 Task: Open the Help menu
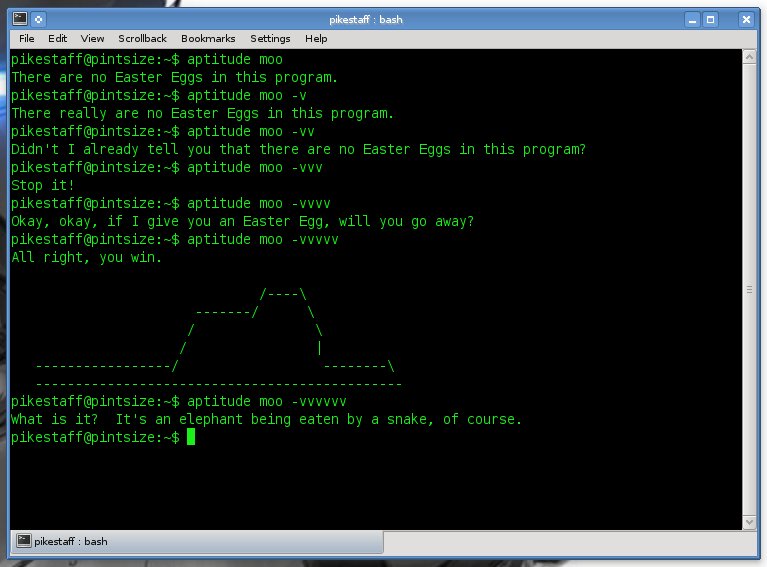tap(316, 39)
